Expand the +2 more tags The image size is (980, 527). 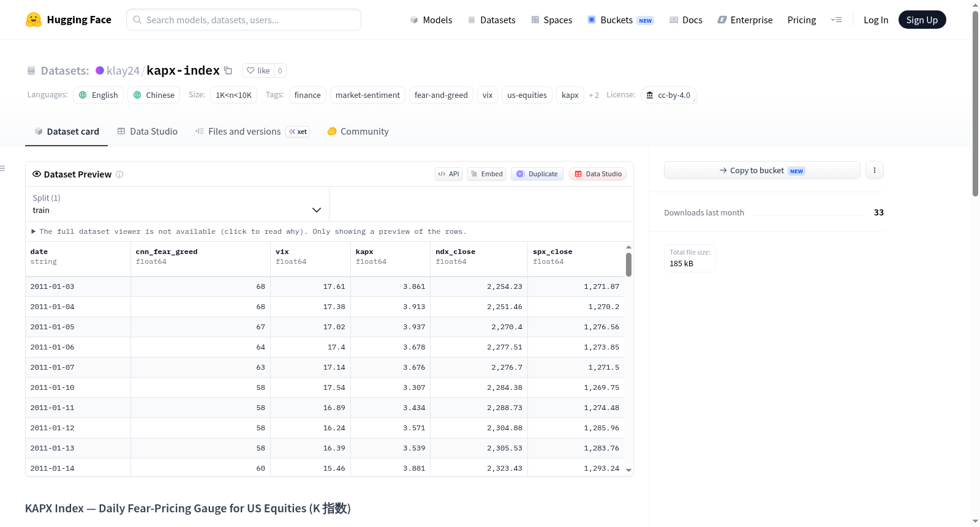point(594,95)
